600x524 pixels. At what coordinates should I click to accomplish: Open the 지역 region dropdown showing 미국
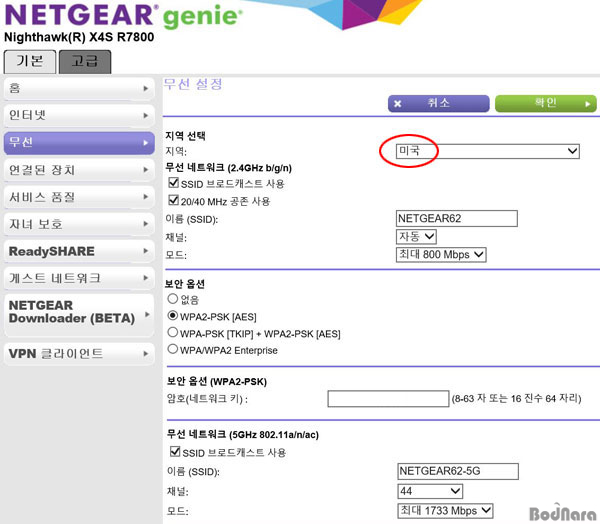488,151
